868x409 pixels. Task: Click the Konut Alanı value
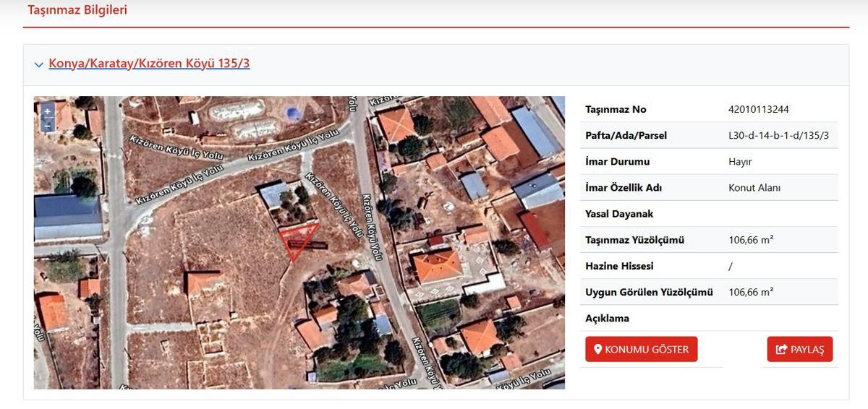tap(754, 188)
